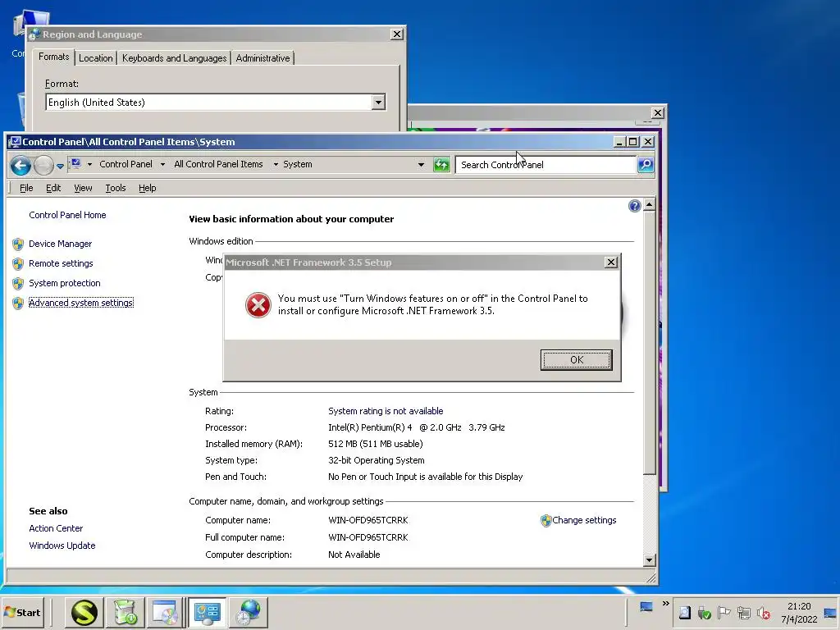Open the Start menu
This screenshot has height=630, width=840.
[22, 612]
